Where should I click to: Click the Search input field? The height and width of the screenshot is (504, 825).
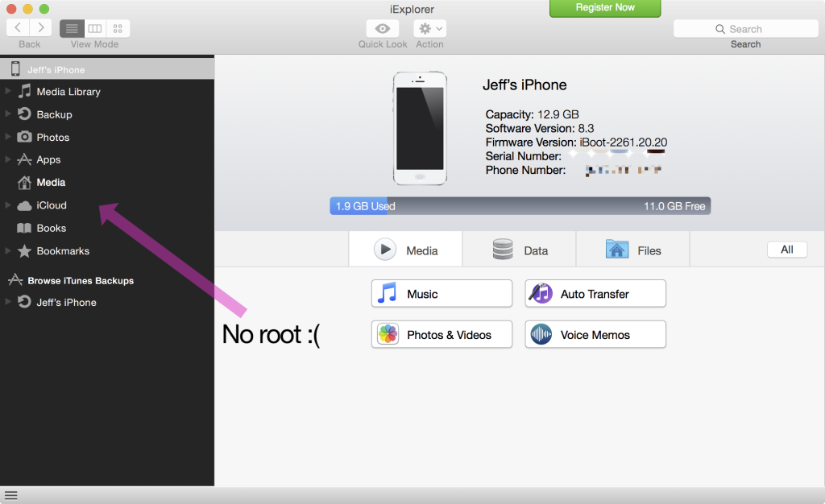[745, 29]
